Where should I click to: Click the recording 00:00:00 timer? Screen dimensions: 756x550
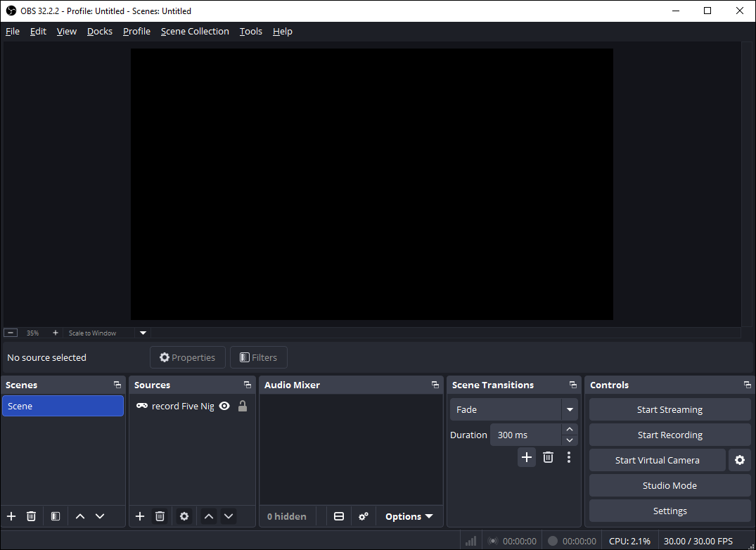[579, 541]
